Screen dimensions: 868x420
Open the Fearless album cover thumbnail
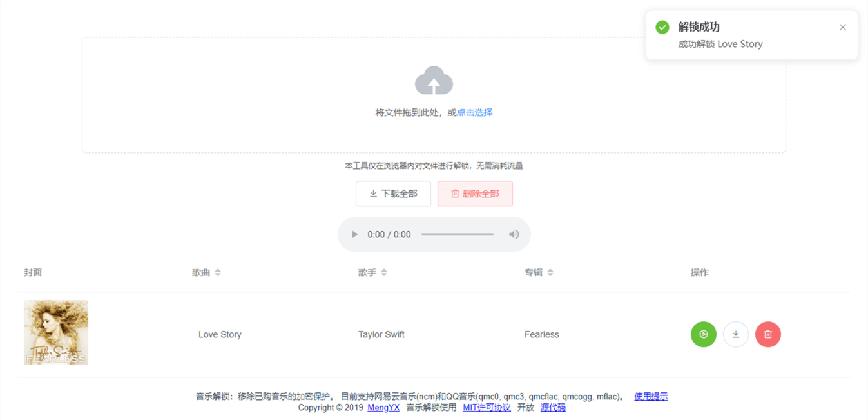click(56, 332)
